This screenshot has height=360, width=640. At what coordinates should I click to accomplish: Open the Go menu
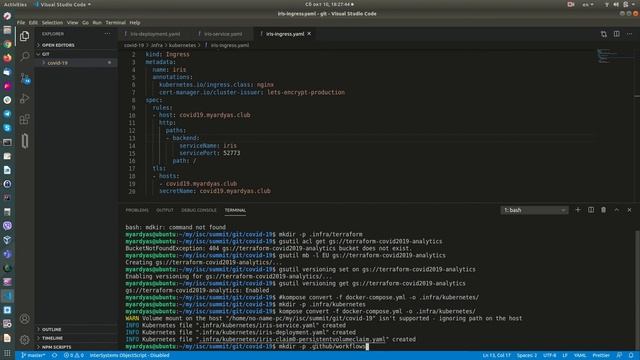pos(85,23)
